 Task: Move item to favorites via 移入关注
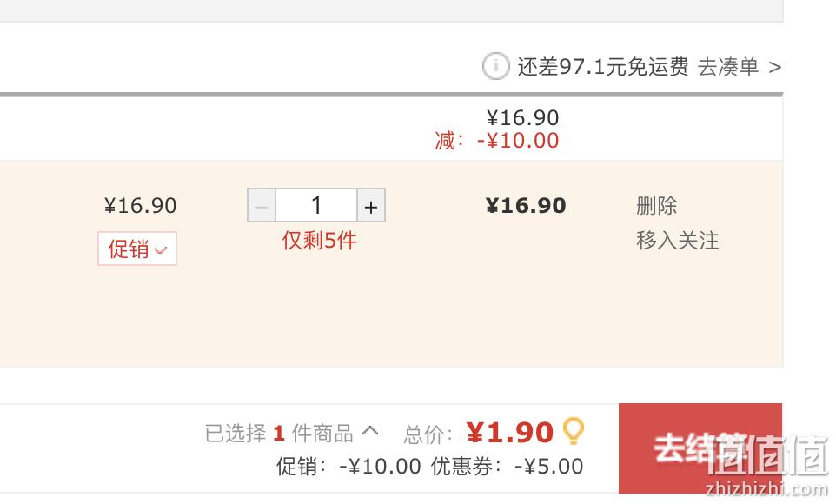(677, 241)
